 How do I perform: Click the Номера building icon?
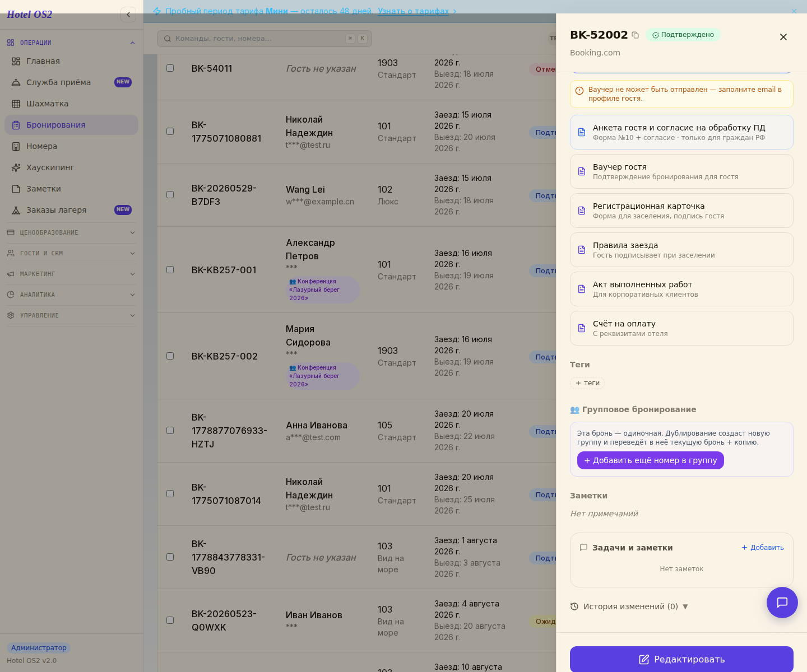tap(16, 146)
